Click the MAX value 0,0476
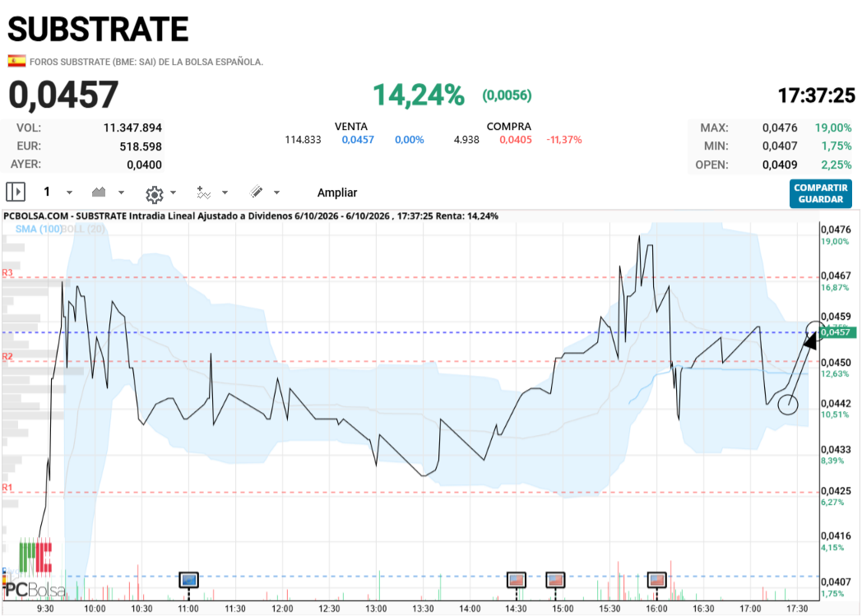 click(780, 128)
